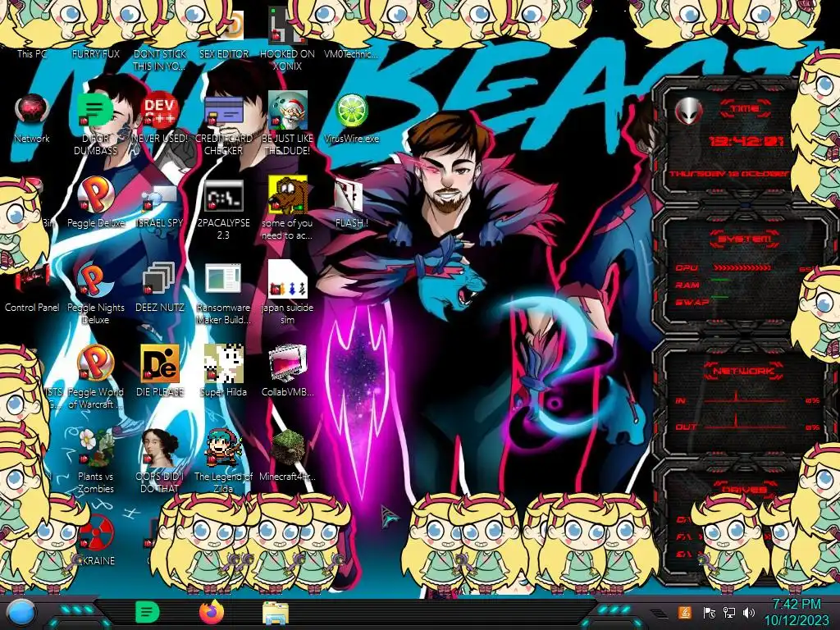Click the 'THURSDAY 12 OCTOBER' date text
Image resolution: width=840 pixels, height=630 pixels.
tap(728, 174)
